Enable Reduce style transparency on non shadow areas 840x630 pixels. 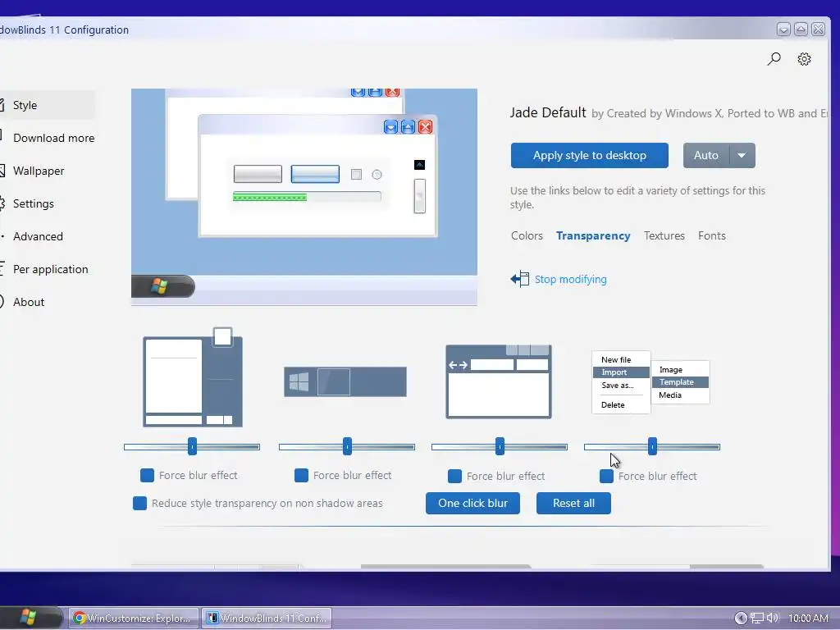[x=139, y=503]
